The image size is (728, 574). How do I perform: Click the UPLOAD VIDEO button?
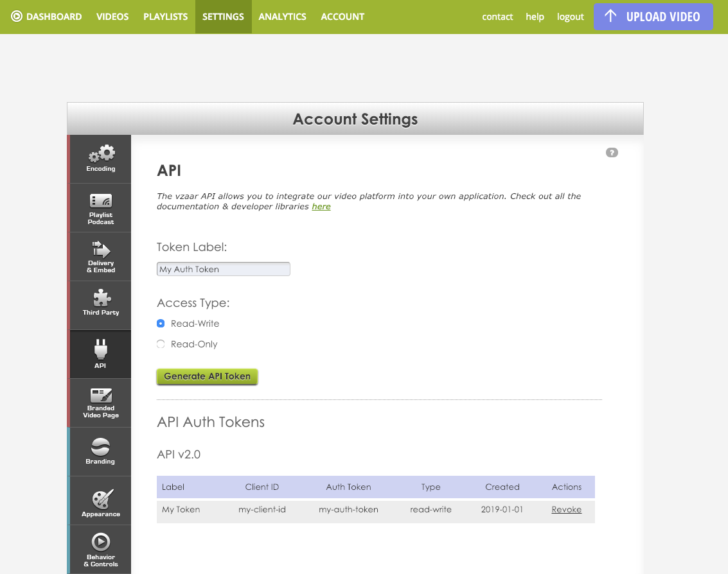(653, 17)
